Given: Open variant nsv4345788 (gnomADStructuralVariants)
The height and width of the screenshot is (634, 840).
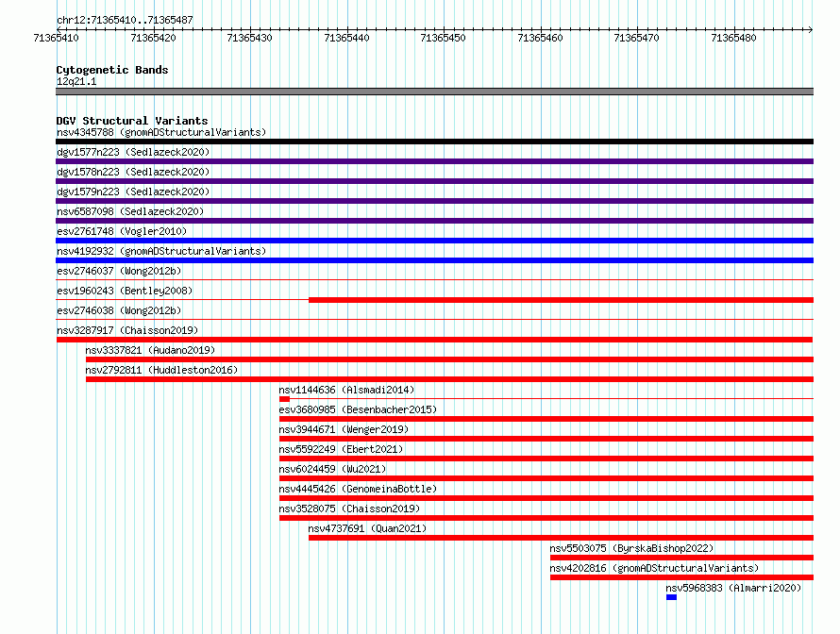Looking at the screenshot, I should (161, 132).
